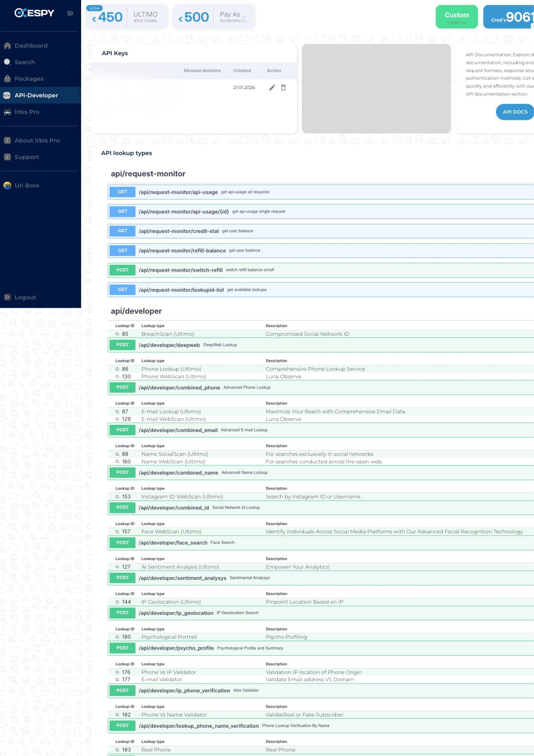
Task: Expand the POST combined_email endpoint
Action: coord(321,430)
